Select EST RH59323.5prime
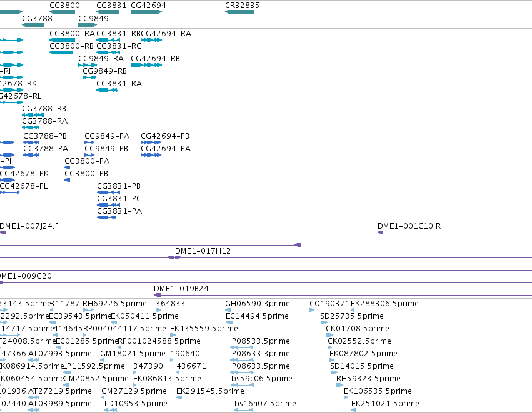 pyautogui.click(x=339, y=385)
